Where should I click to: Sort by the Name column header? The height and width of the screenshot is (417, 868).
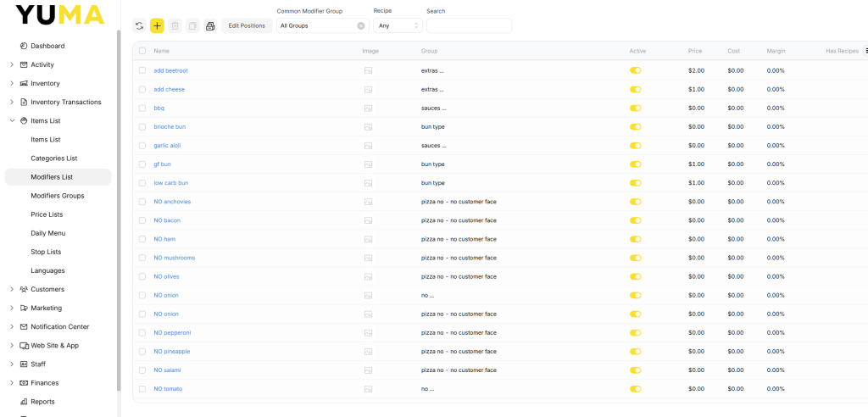coord(162,51)
